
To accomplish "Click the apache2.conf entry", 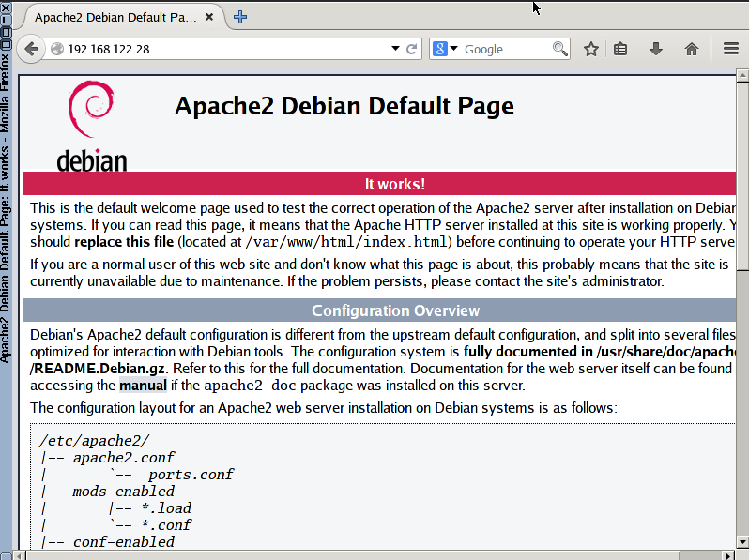I will pos(124,458).
